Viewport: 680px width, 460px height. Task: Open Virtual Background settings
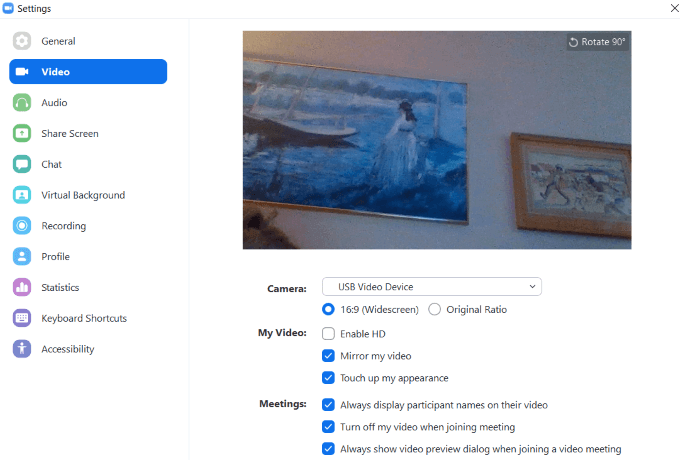point(83,195)
